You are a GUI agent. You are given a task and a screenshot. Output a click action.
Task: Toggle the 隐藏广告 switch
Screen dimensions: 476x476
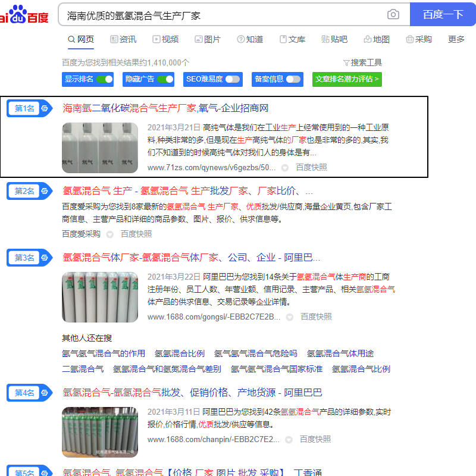tap(165, 79)
